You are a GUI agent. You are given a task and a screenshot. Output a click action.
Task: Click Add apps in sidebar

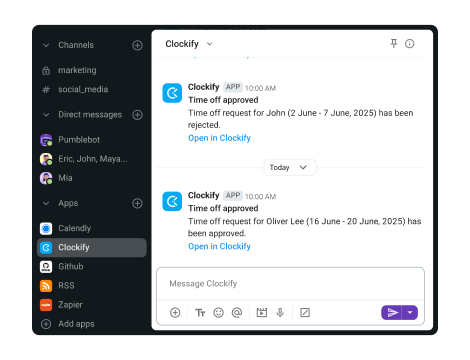coord(92,324)
